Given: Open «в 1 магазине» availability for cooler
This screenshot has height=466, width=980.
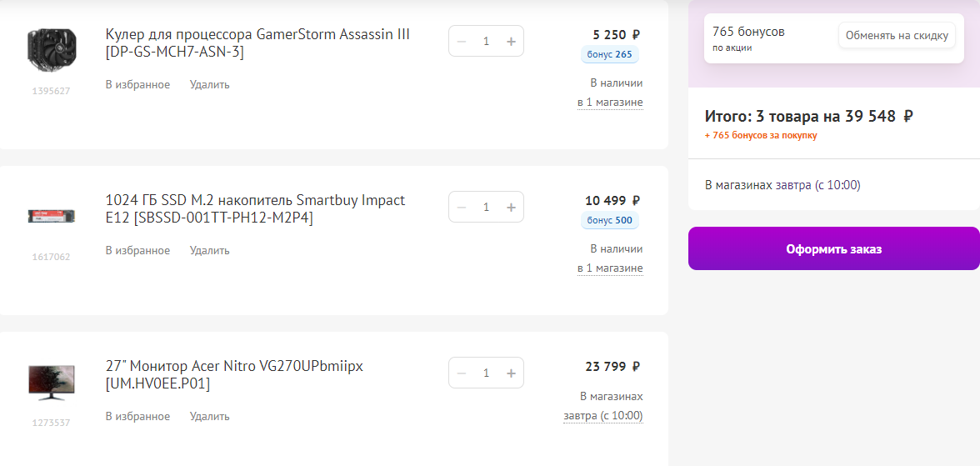Looking at the screenshot, I should click(x=610, y=103).
